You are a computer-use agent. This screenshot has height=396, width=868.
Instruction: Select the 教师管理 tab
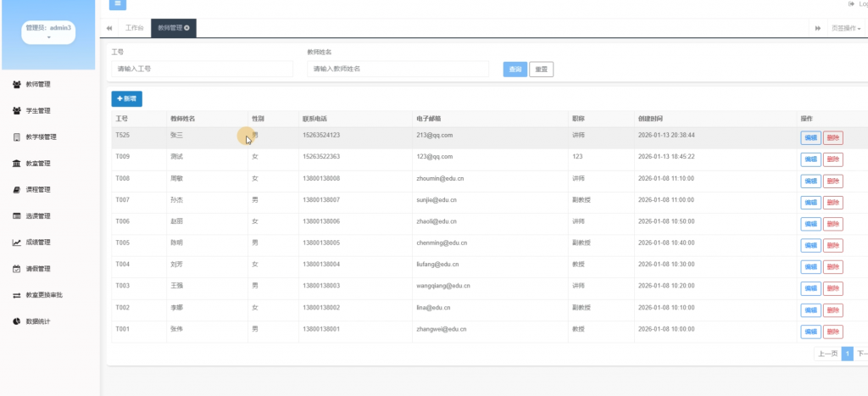[x=173, y=28]
